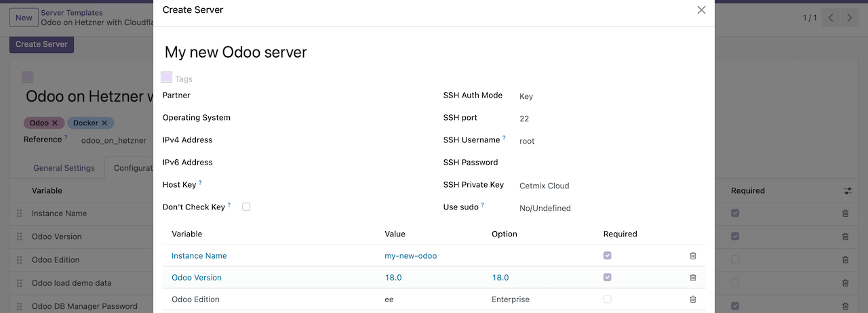Toggle background Required checkbox for Odoo load demo data
The height and width of the screenshot is (313, 868).
735,282
